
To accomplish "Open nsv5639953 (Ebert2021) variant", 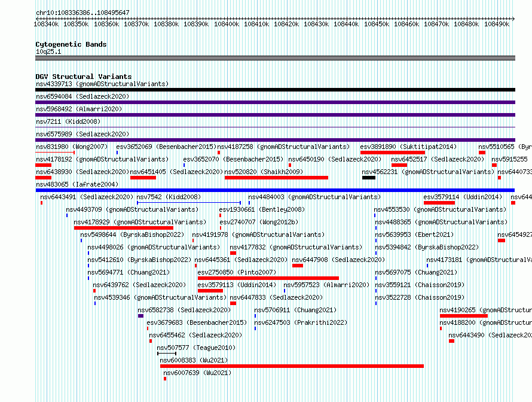I will click(x=414, y=234).
